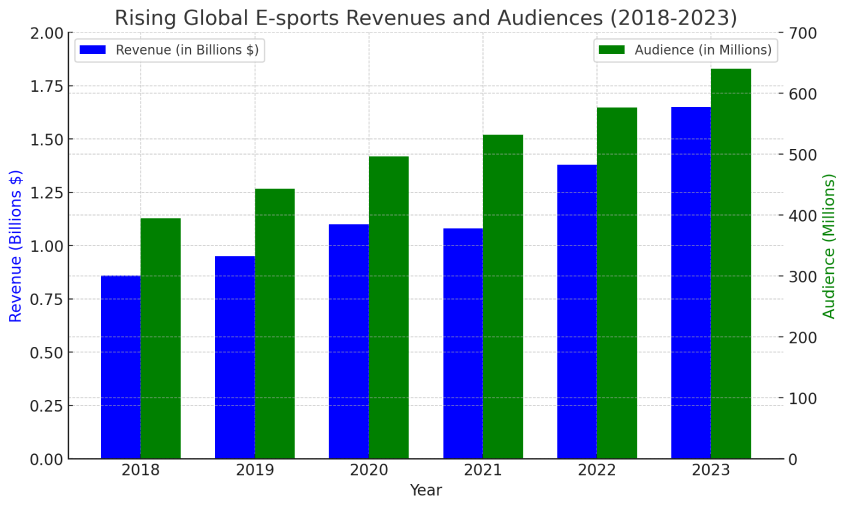The height and width of the screenshot is (508, 847).
Task: Select the 'Revenue (Billions $)' left axis label
Action: [x=16, y=246]
